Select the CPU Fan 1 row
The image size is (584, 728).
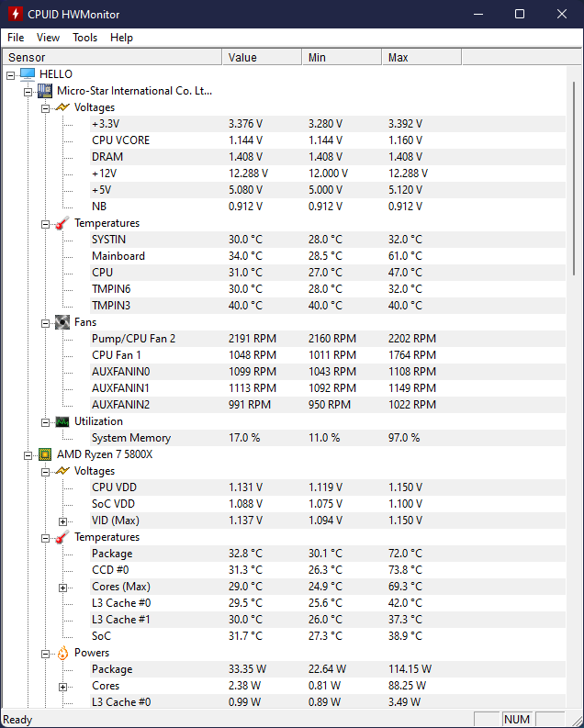(x=328, y=355)
